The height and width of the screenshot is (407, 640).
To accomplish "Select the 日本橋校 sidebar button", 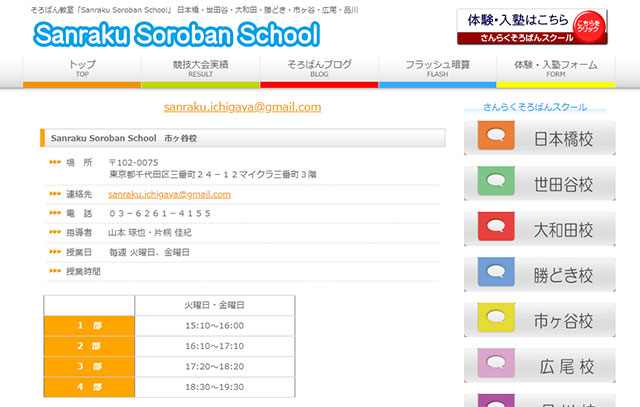I will pyautogui.click(x=540, y=138).
